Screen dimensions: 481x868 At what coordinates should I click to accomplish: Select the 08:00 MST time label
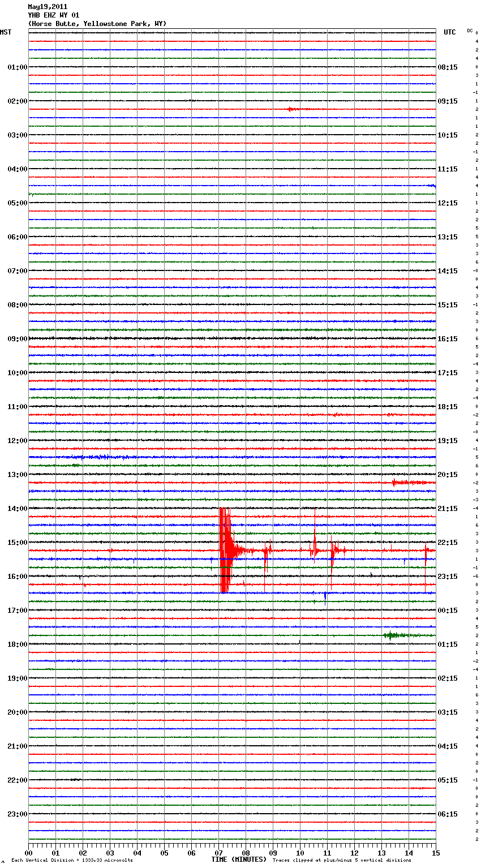click(x=18, y=305)
